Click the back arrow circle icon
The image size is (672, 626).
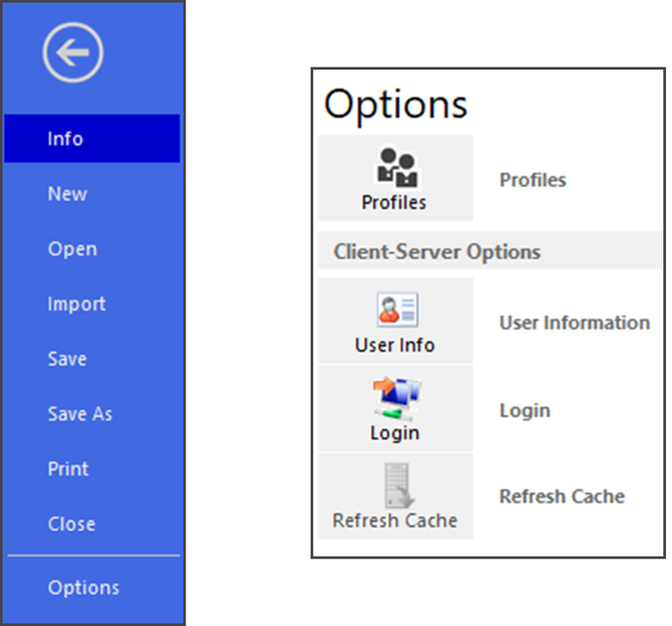[73, 52]
